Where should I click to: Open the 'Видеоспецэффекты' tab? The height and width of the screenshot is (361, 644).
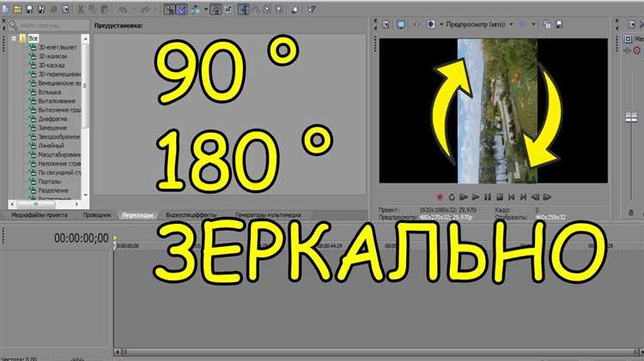(x=191, y=215)
